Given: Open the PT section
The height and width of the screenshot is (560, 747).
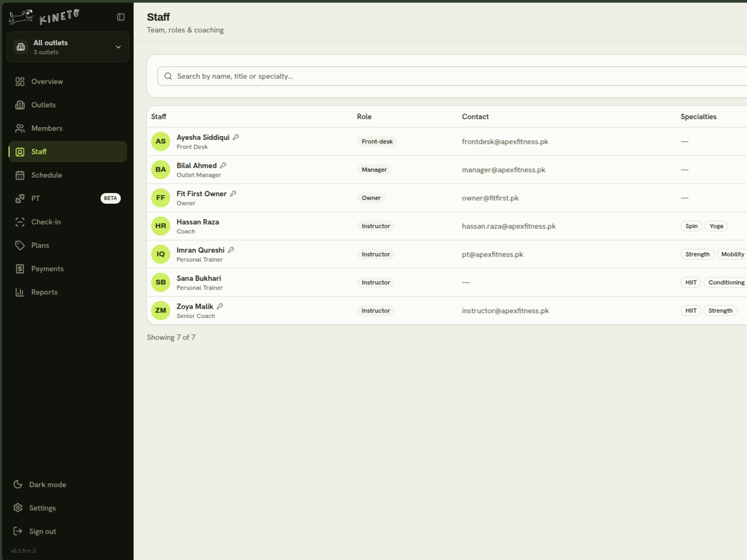Looking at the screenshot, I should pyautogui.click(x=68, y=198).
